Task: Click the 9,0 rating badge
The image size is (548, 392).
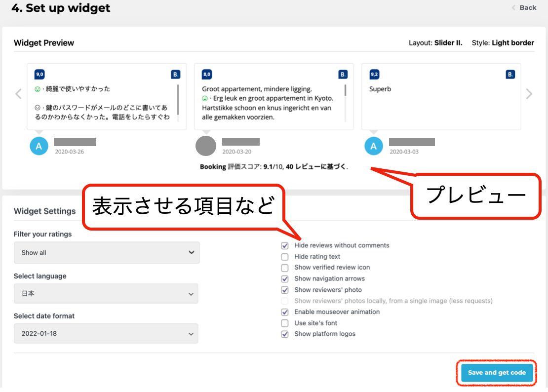Action: pos(39,75)
